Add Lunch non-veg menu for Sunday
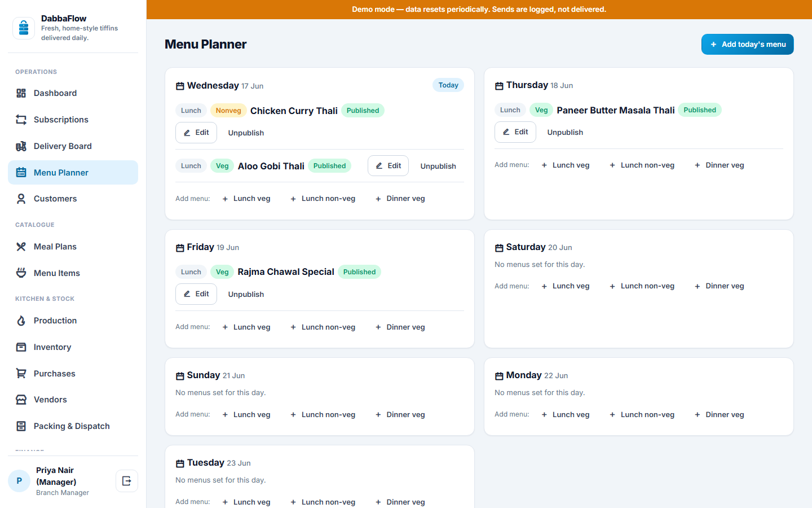This screenshot has height=508, width=812. (x=323, y=415)
